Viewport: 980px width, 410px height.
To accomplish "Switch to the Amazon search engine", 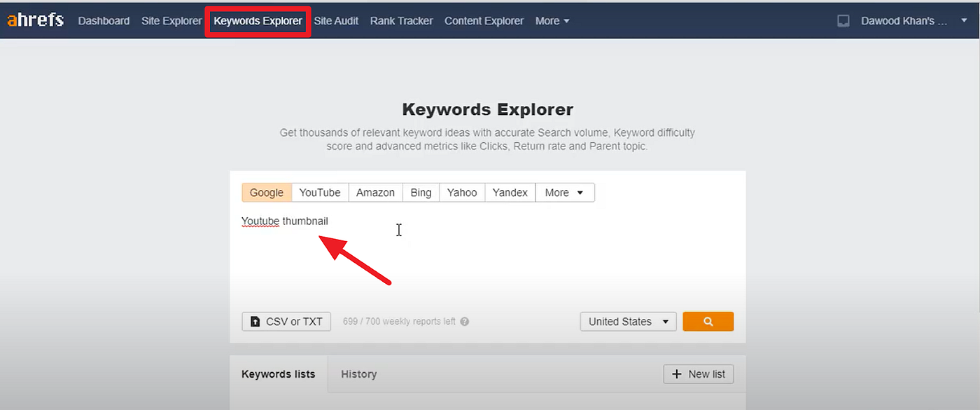I will [x=375, y=193].
